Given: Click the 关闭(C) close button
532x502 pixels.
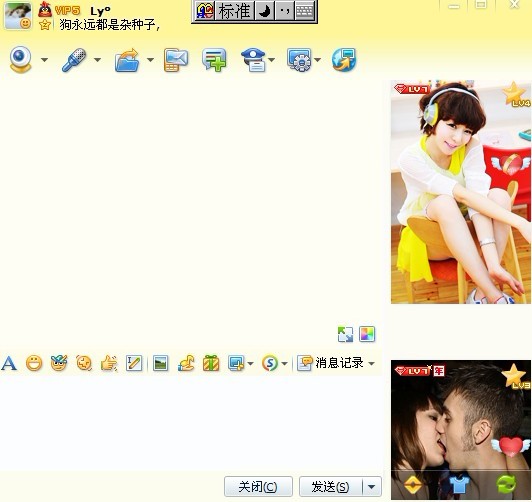Looking at the screenshot, I should point(258,487).
